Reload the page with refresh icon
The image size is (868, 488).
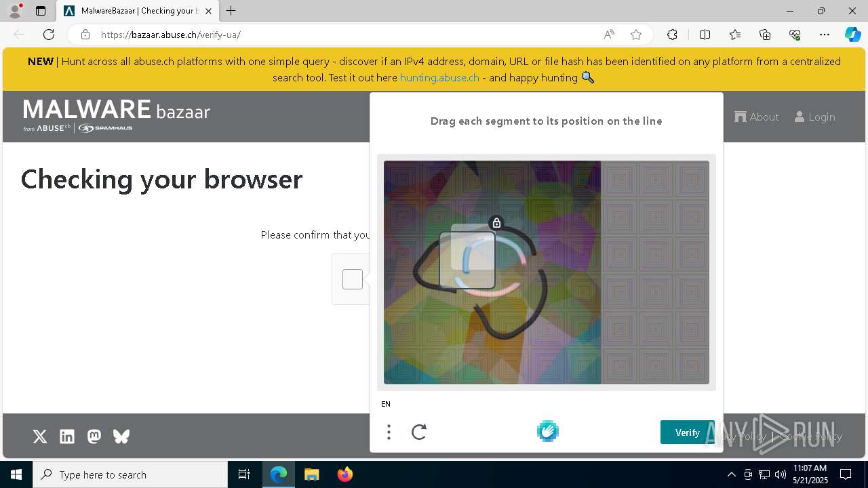click(49, 35)
